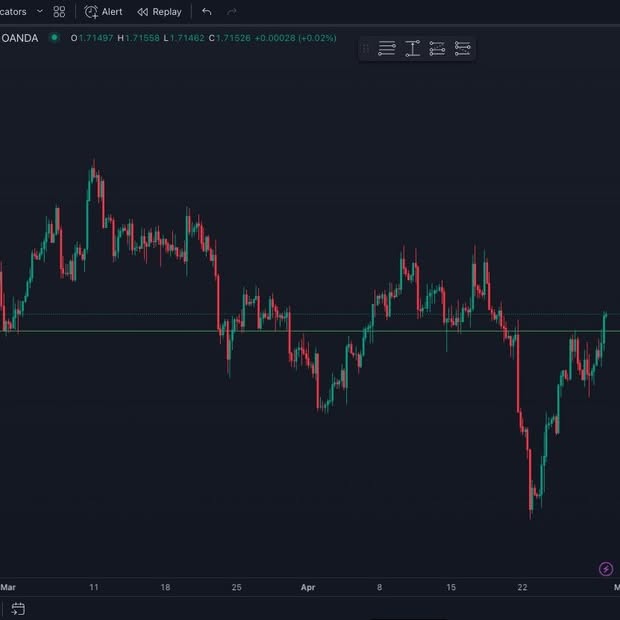The width and height of the screenshot is (620, 620).
Task: Toggle the green market status dot
Action: point(55,38)
